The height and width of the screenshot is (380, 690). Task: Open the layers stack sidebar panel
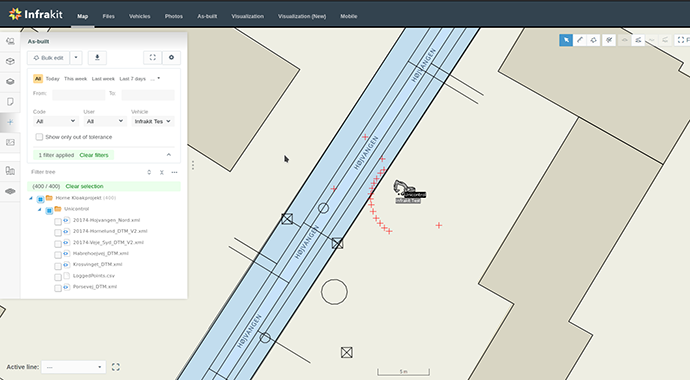click(x=10, y=82)
